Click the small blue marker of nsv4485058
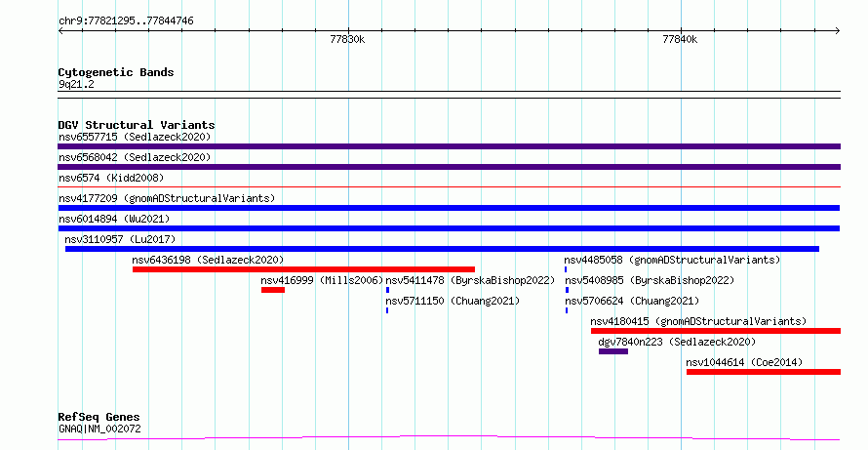The height and width of the screenshot is (450, 868). point(566,269)
